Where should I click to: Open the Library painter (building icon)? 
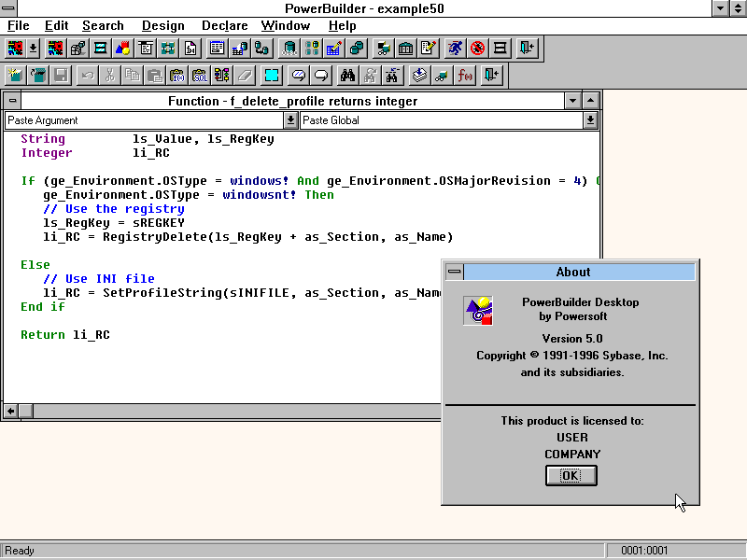click(x=405, y=49)
